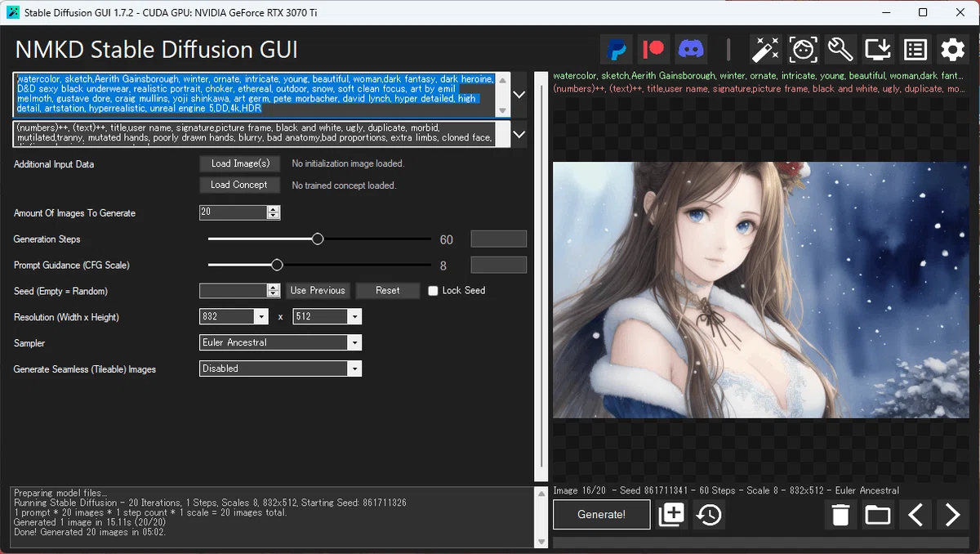Click the generated anime portrait image
Screen dimensions: 980x554
point(760,290)
